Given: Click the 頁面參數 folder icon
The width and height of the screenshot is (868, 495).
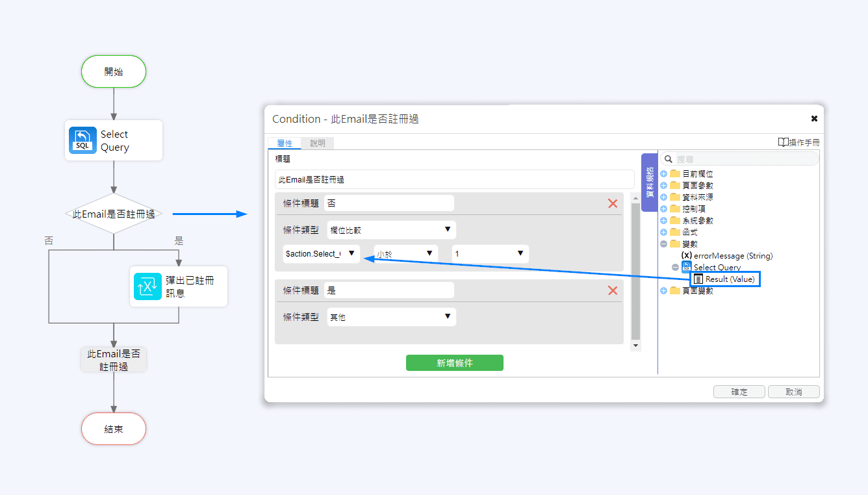Looking at the screenshot, I should [675, 186].
